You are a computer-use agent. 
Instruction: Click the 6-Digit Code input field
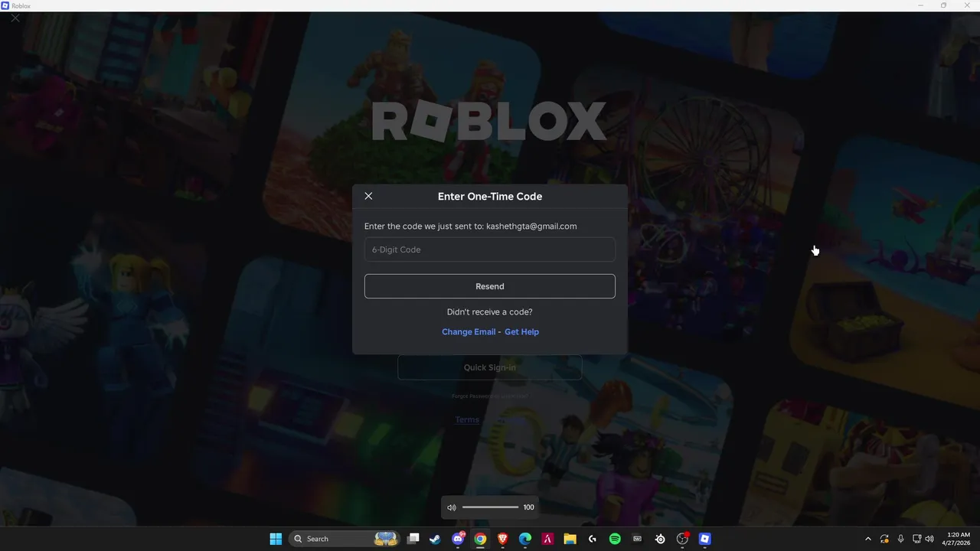tap(490, 249)
